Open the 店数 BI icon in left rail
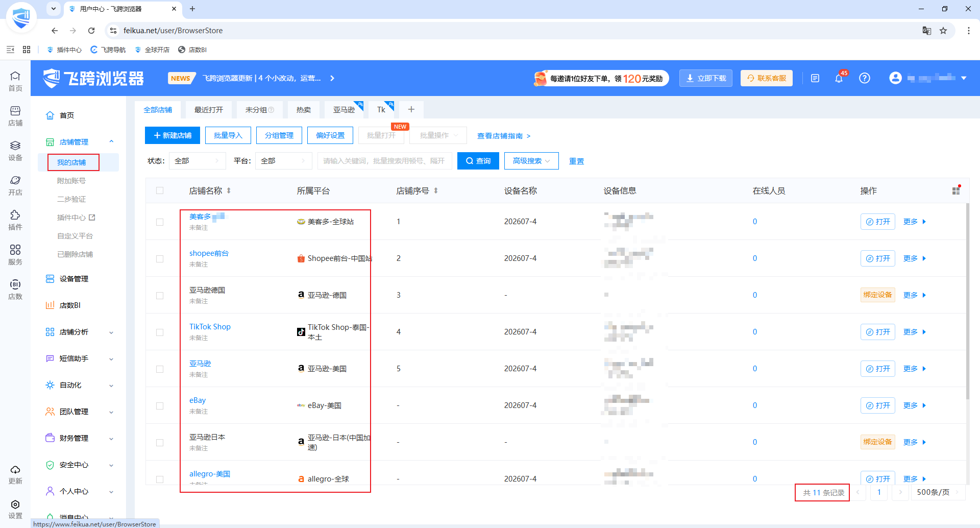The image size is (980, 528). pyautogui.click(x=15, y=290)
